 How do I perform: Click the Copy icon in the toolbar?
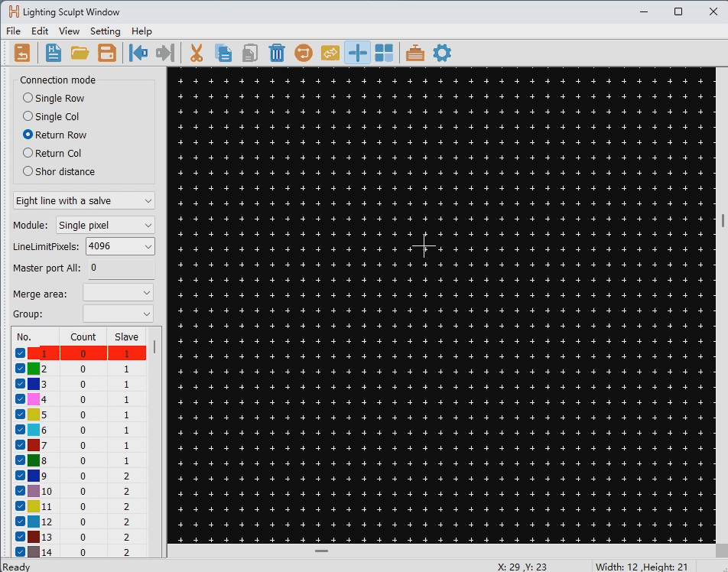(223, 53)
